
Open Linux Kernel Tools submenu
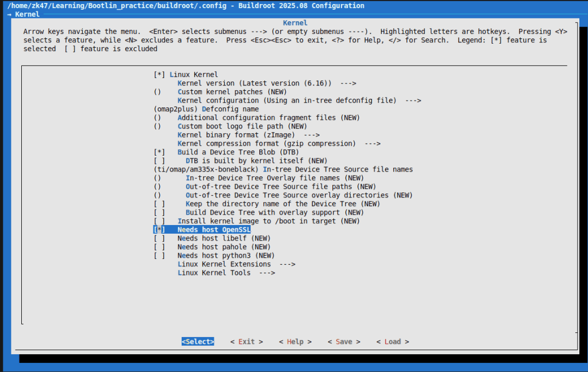click(x=226, y=273)
